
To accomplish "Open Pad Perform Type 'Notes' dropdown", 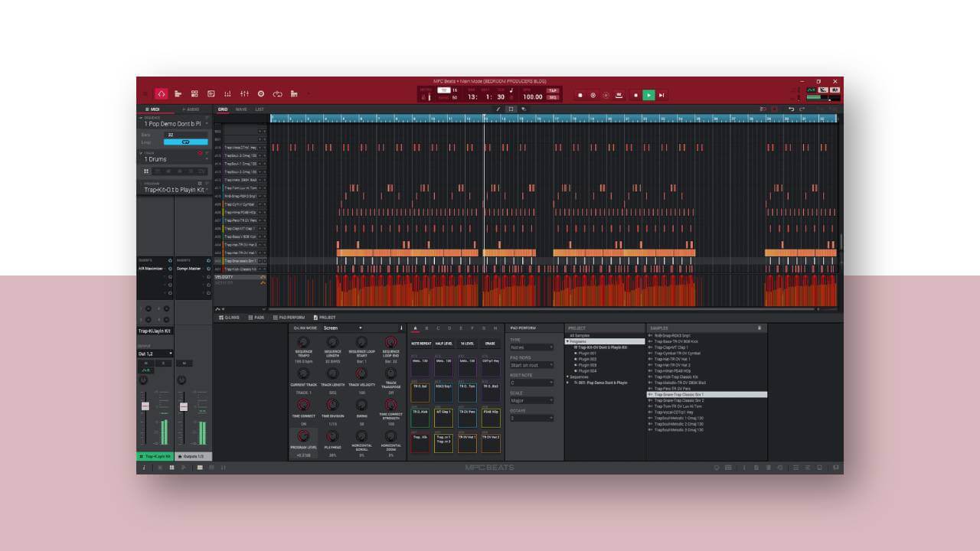I will tap(531, 347).
